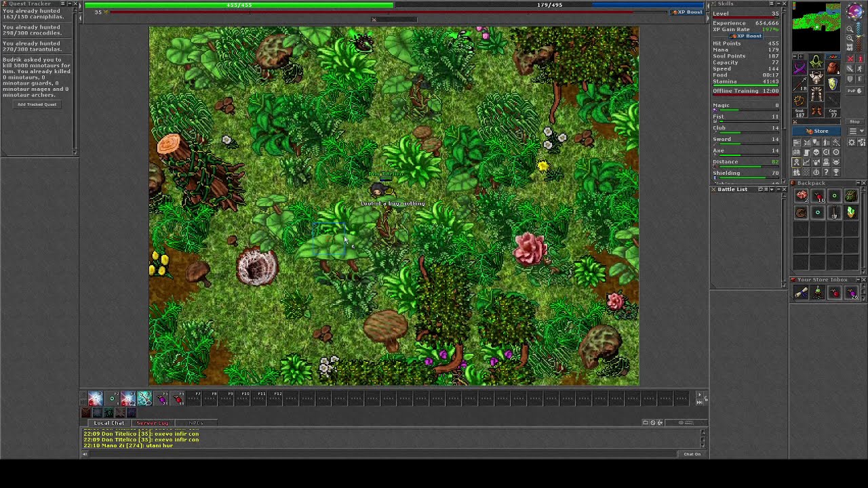Toggle the action bar lock

[706, 399]
